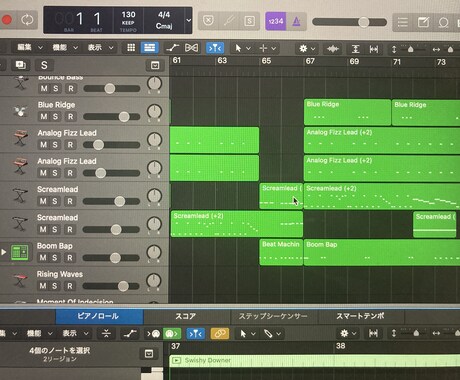Screen dimensions: 460x380
Task: Click the duplicate track icon in header
Action: (x=20, y=65)
